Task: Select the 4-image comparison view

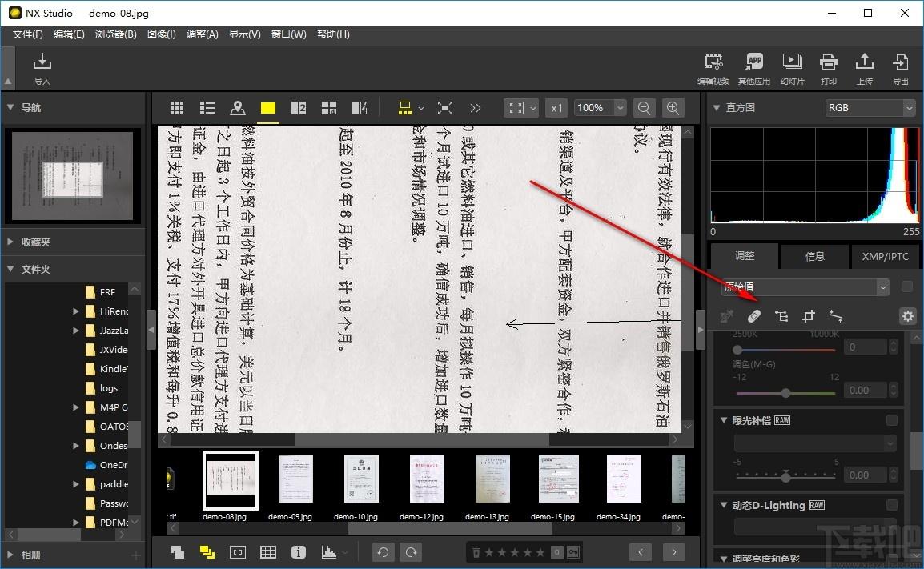Action: (329, 108)
